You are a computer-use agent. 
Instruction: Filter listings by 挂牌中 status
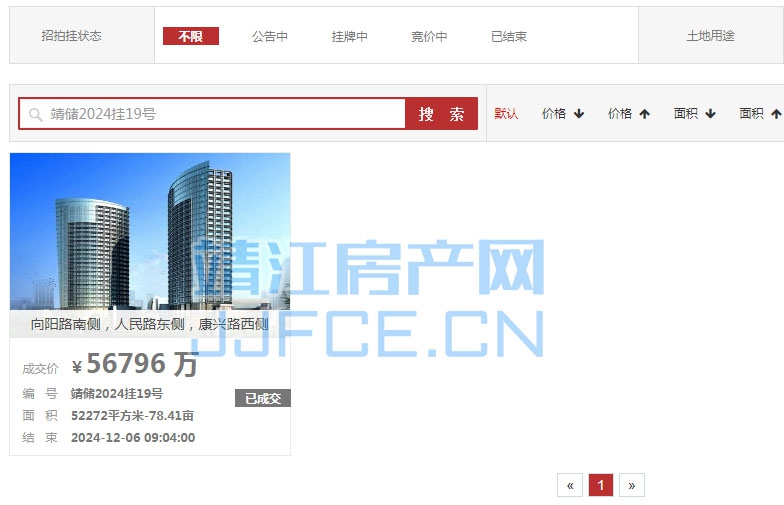[x=350, y=36]
